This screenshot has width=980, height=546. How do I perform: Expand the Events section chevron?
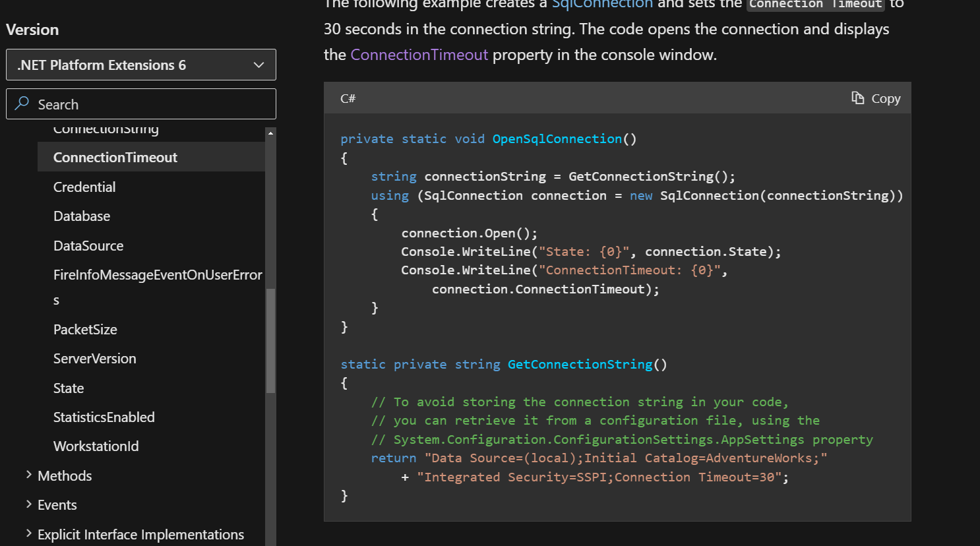[x=28, y=504]
